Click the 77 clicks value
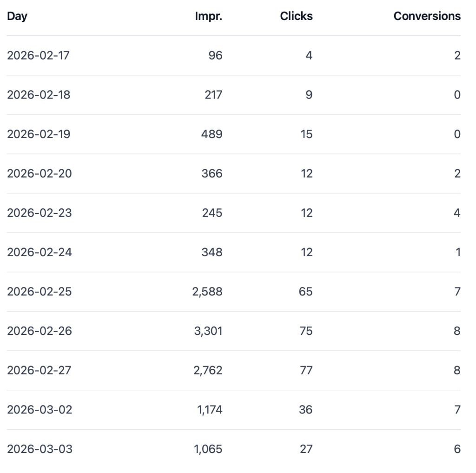The image size is (476, 473). 306,370
